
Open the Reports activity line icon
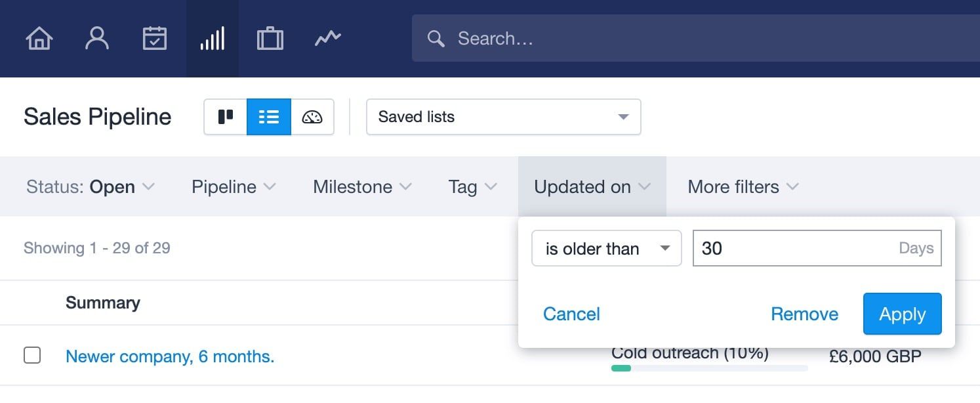[x=328, y=39]
